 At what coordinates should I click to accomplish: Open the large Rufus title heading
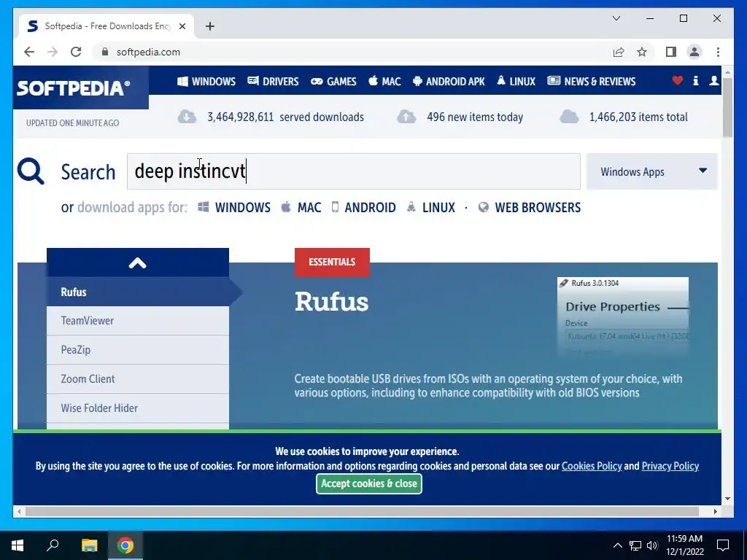click(x=332, y=302)
